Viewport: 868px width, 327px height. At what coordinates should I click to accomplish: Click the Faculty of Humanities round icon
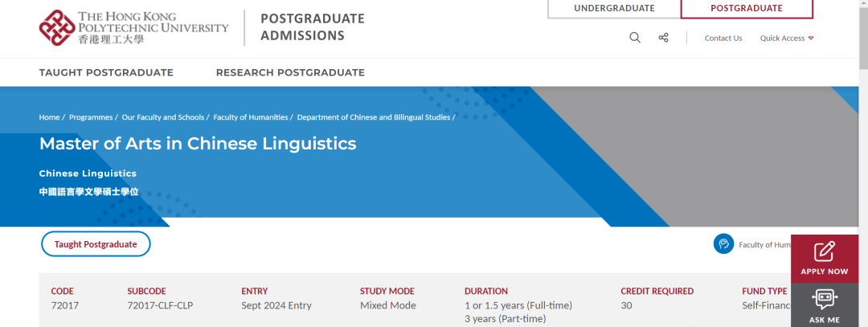[723, 244]
